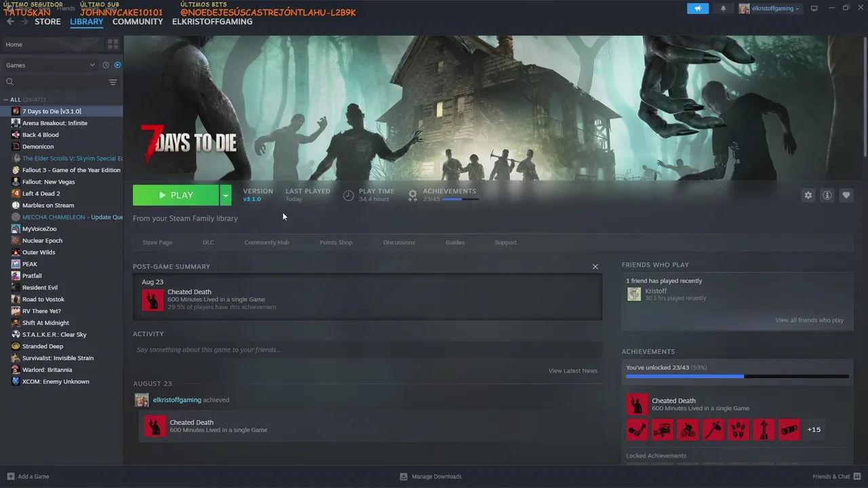Open the DLC tab
The height and width of the screenshot is (488, 868).
pyautogui.click(x=208, y=243)
